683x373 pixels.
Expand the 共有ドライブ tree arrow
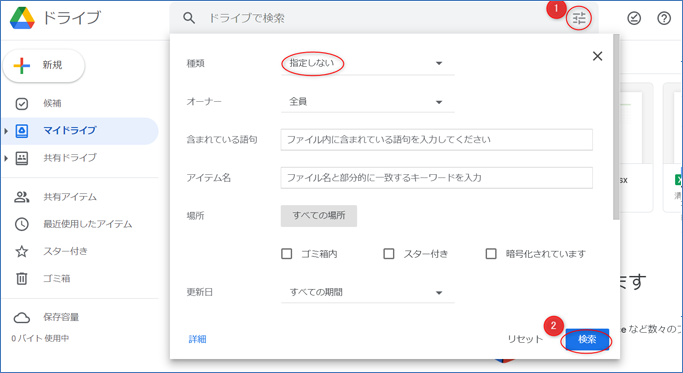coord(6,158)
